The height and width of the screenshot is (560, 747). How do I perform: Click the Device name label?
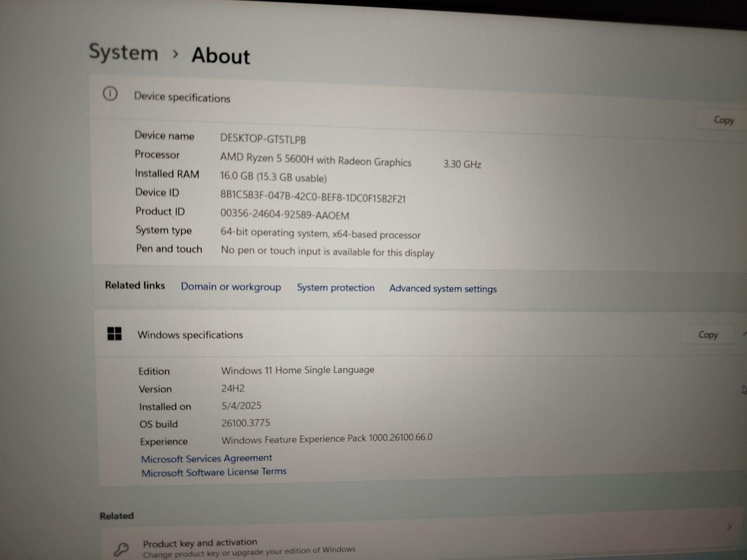point(164,135)
